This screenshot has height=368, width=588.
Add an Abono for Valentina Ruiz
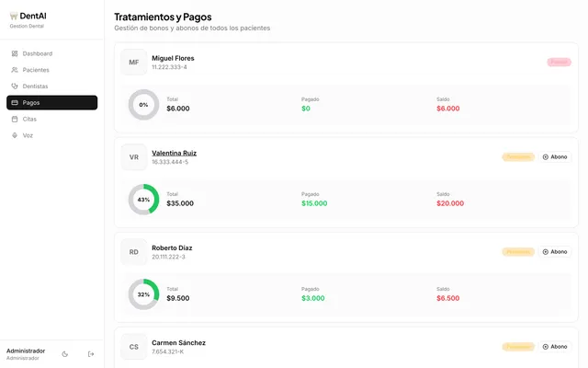tap(555, 157)
